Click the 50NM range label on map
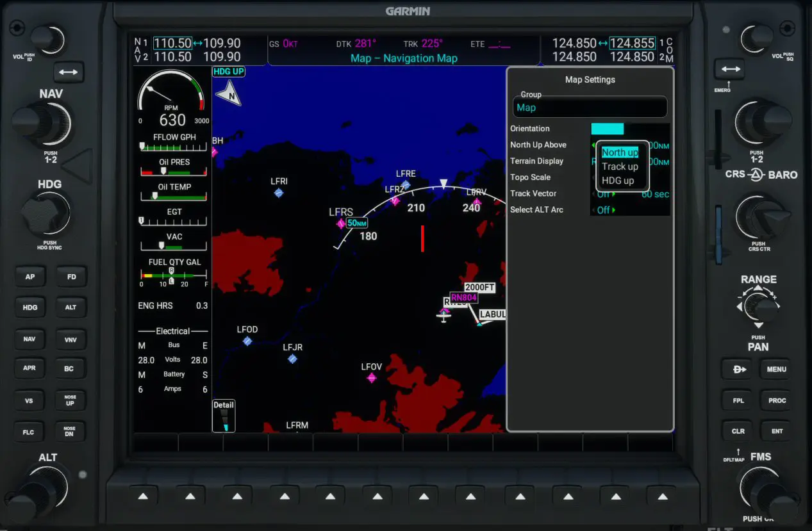Screen dimensions: 812x531 [357, 223]
